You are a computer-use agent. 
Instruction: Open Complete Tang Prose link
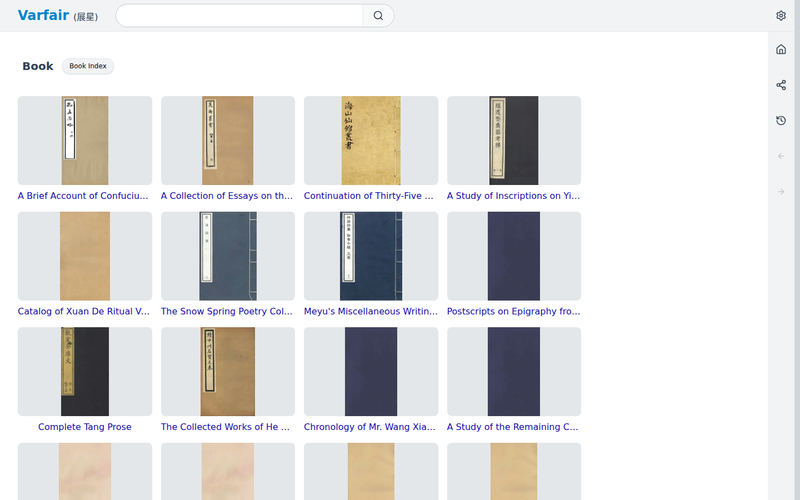[x=85, y=427]
